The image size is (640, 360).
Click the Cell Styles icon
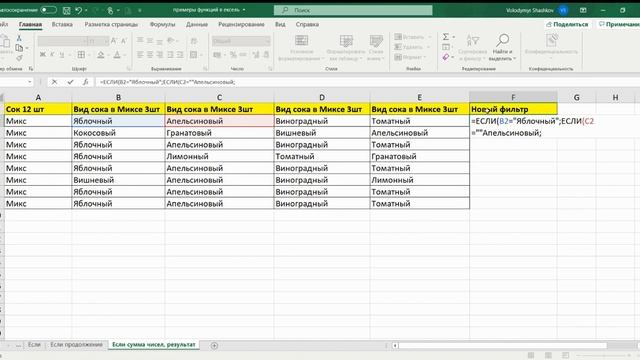click(x=376, y=41)
